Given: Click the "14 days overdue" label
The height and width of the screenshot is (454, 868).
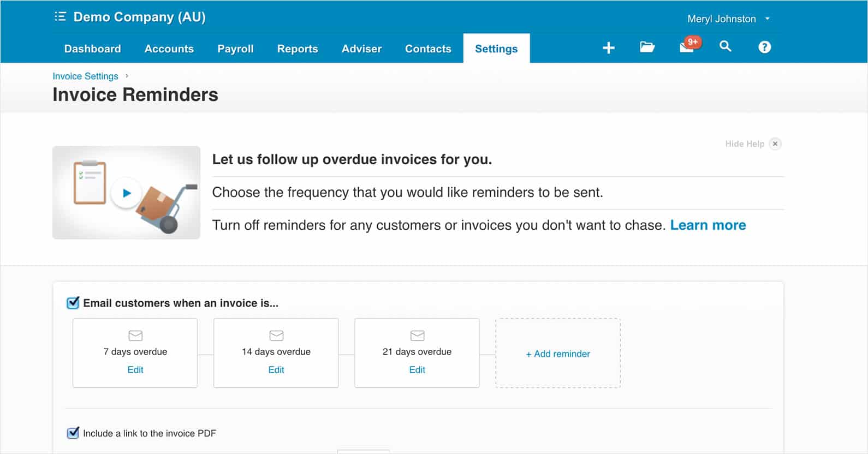Looking at the screenshot, I should tap(276, 352).
